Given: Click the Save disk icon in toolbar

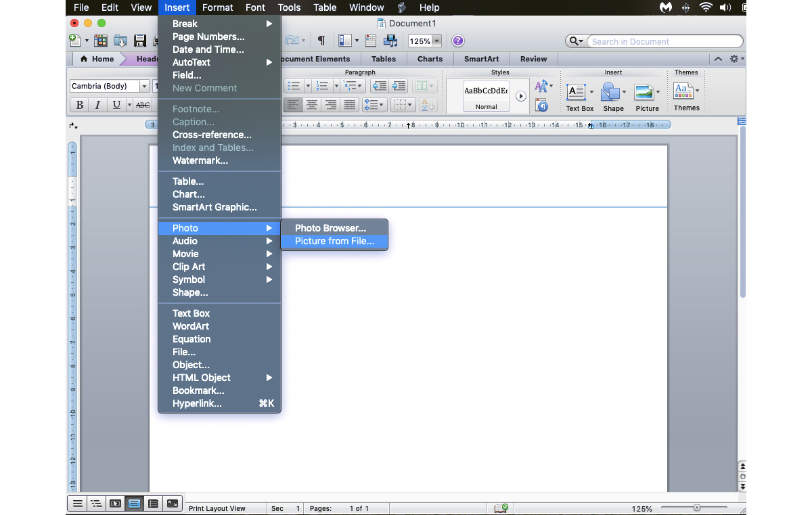Looking at the screenshot, I should point(140,41).
